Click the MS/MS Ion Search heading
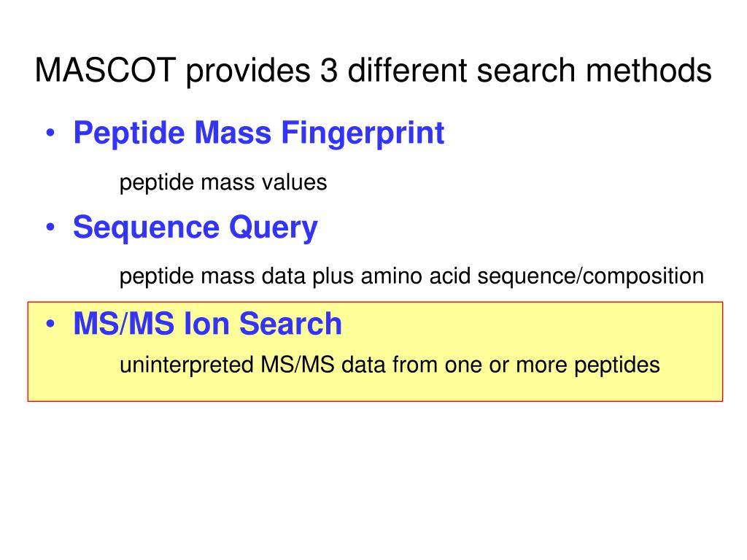Screen dimensions: 747x560 (208, 324)
